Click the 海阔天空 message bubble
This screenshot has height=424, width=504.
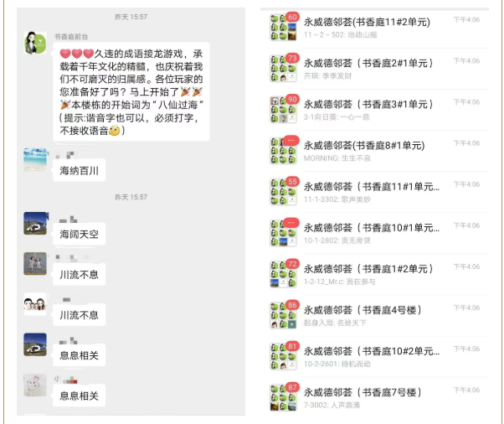pos(79,234)
